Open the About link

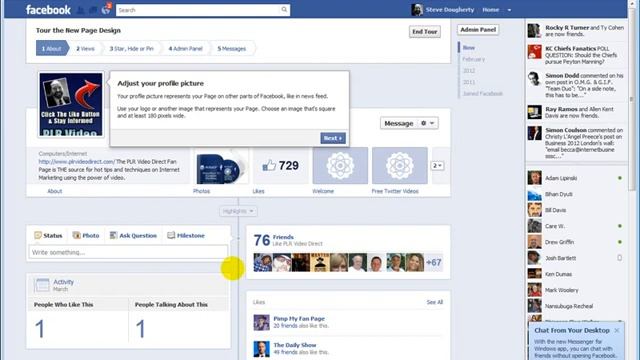point(55,191)
